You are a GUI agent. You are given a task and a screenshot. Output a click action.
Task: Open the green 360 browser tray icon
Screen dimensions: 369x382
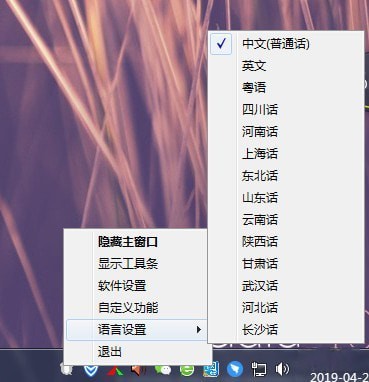(x=187, y=369)
